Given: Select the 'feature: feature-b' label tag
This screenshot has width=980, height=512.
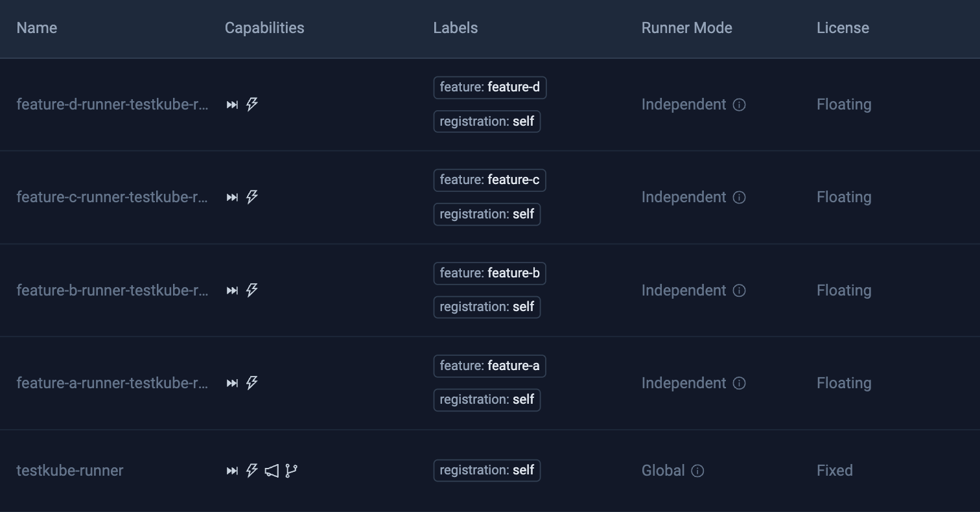Looking at the screenshot, I should [x=490, y=273].
